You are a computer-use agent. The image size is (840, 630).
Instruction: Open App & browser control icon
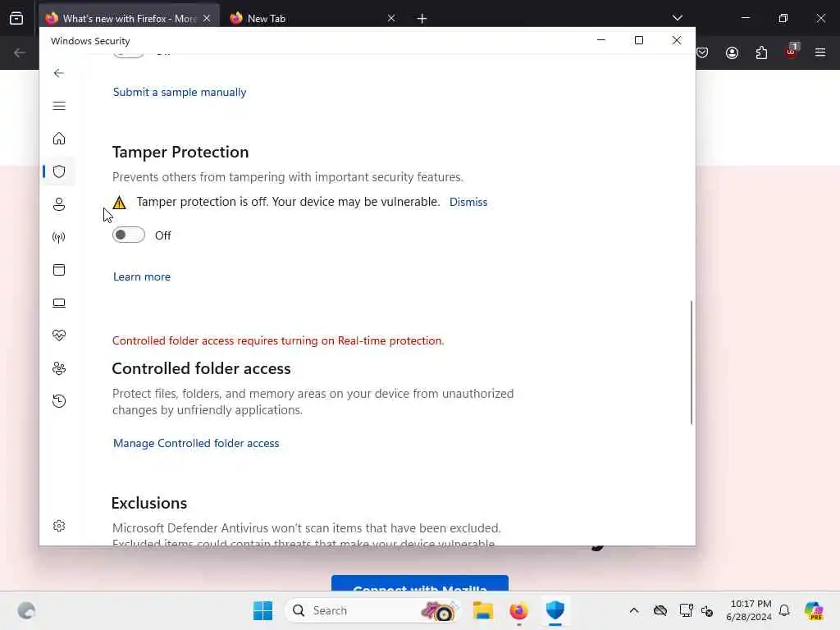pos(59,270)
